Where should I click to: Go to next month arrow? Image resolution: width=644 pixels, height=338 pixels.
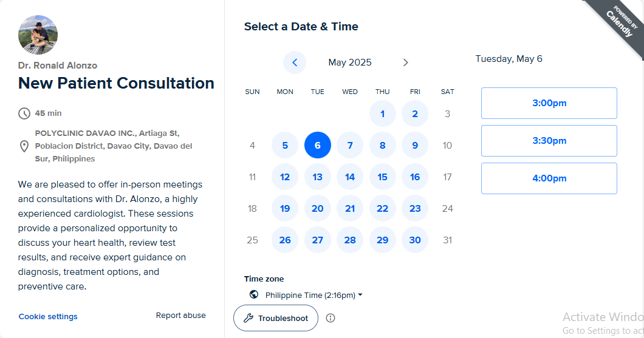pyautogui.click(x=406, y=63)
